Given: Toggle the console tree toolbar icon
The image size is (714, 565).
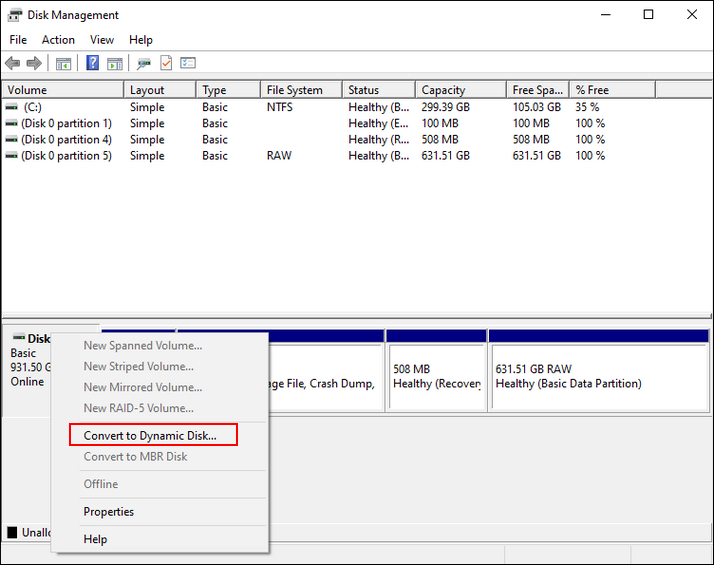Looking at the screenshot, I should [63, 63].
